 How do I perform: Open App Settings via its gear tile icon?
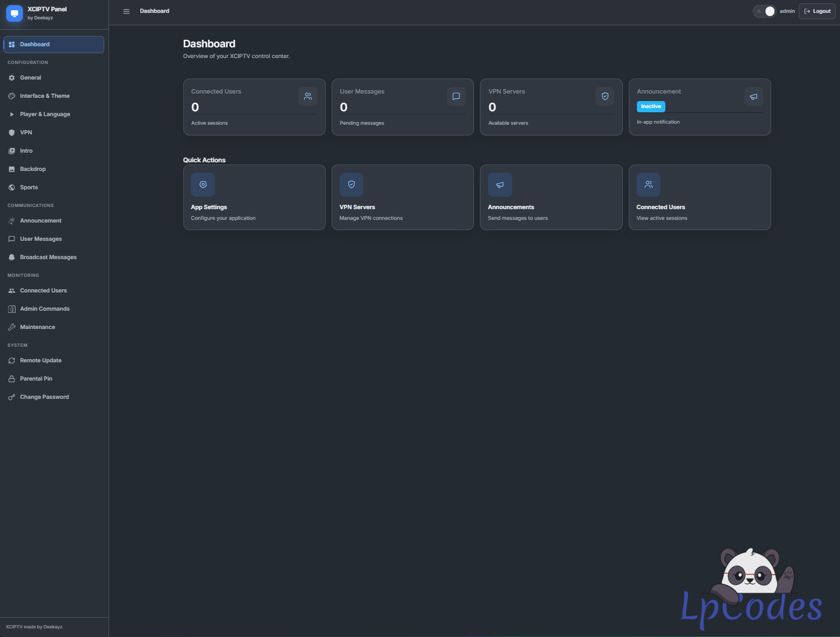click(x=203, y=184)
